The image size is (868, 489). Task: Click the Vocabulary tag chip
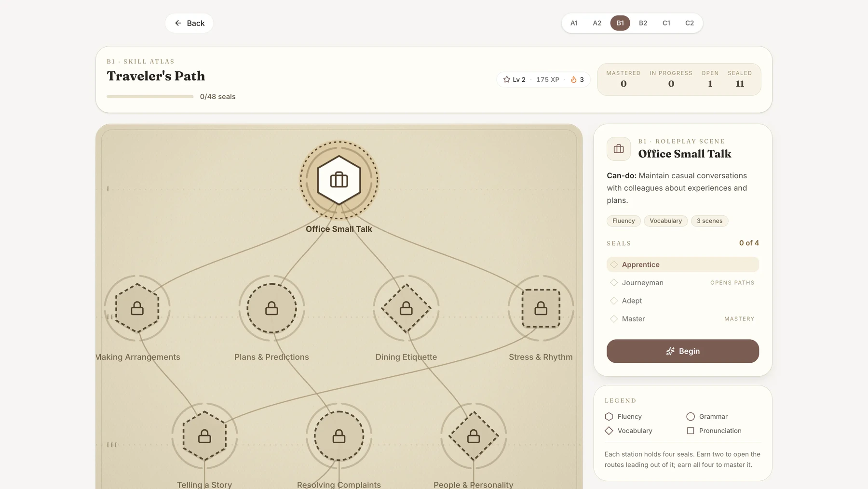[665, 221]
